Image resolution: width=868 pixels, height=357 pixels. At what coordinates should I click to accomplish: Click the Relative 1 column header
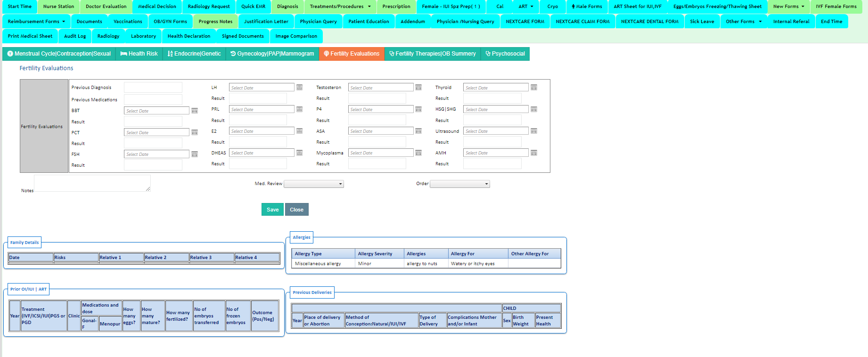[x=121, y=257]
